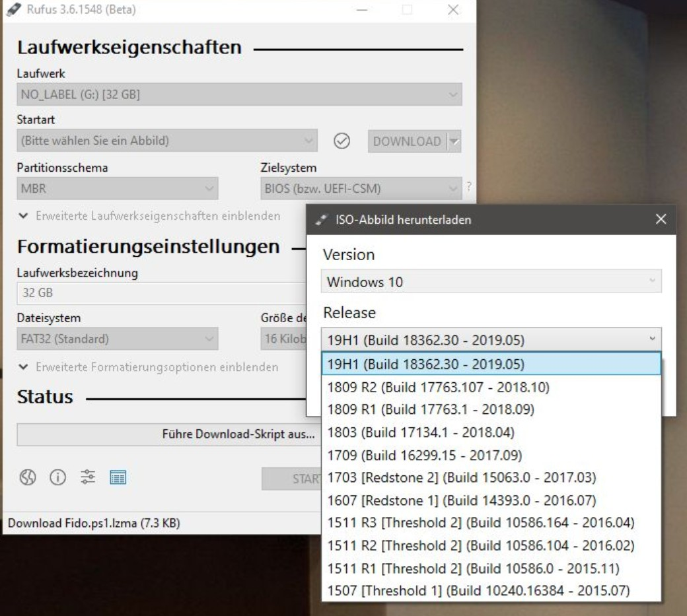Open the Rufus settings sliders icon

(88, 477)
